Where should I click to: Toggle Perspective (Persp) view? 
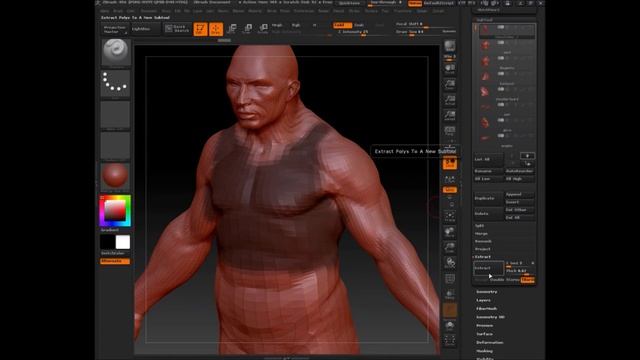(449, 131)
